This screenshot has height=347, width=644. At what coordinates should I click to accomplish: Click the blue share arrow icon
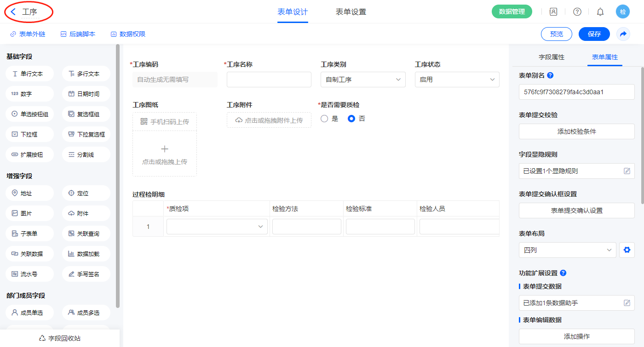click(x=623, y=34)
